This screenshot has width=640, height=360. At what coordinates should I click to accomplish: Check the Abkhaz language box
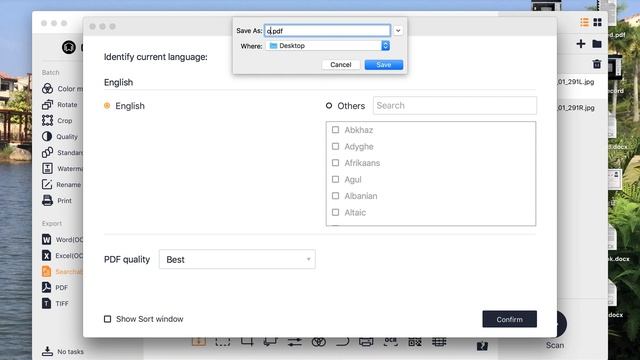point(336,130)
